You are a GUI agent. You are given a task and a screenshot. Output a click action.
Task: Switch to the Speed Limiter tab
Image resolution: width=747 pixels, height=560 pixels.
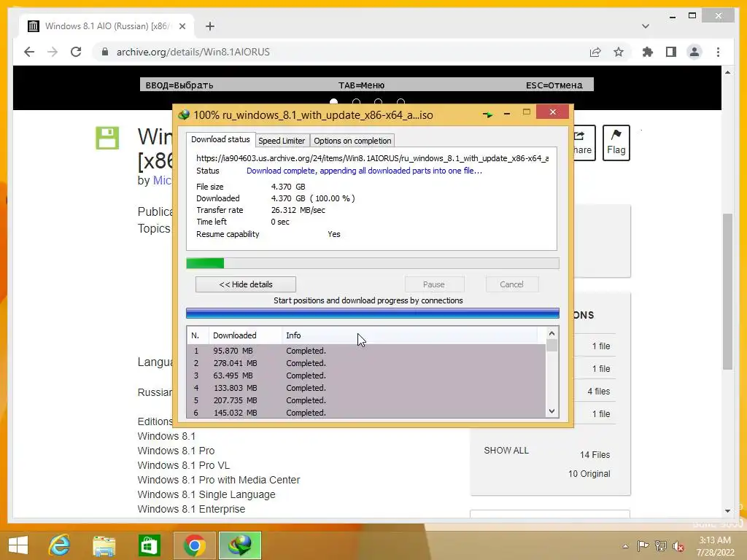282,141
